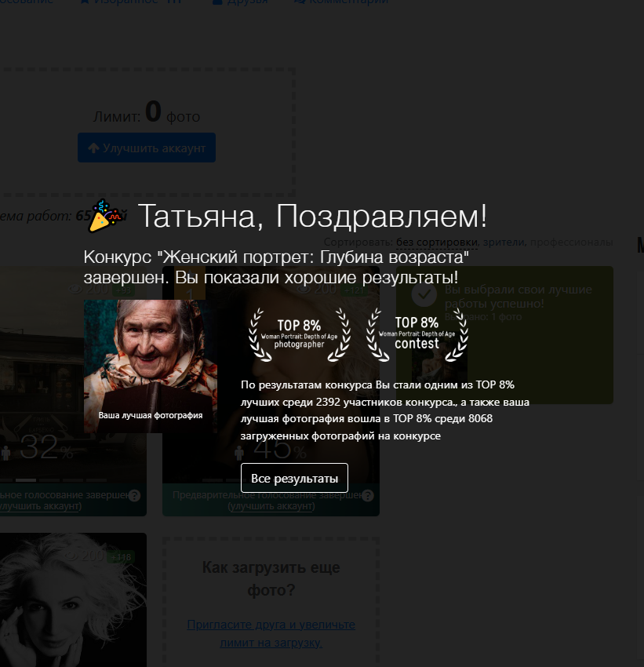Open the invite-a-friend upload limit link

(x=271, y=632)
